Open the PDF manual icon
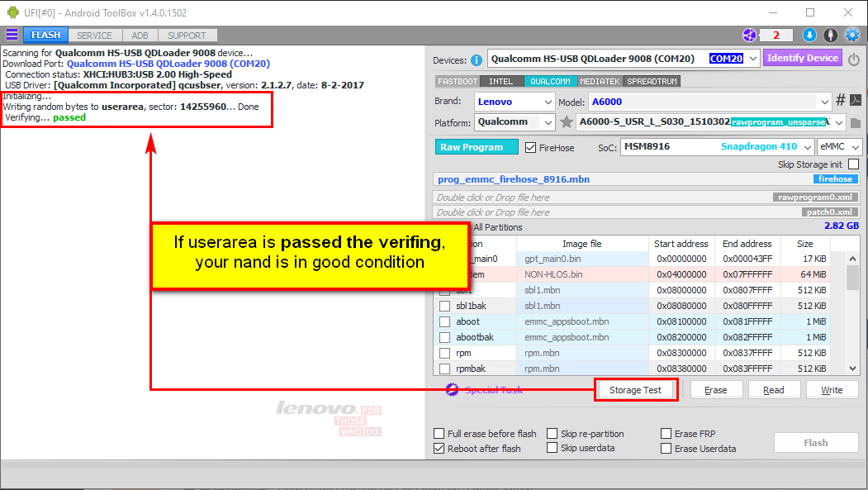 point(856,100)
